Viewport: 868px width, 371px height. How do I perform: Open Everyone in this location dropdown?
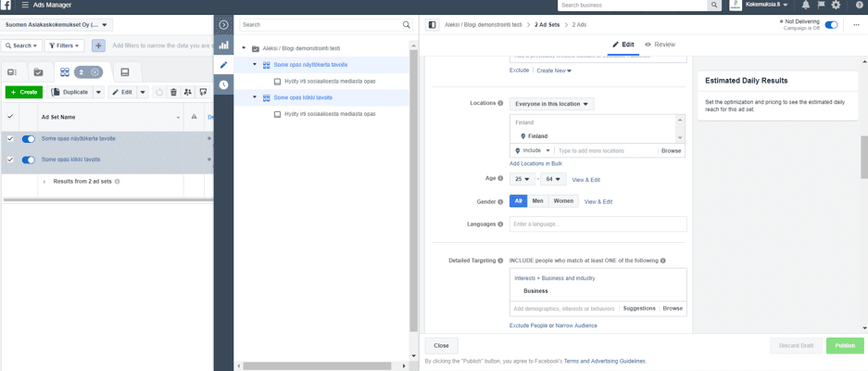[551, 104]
